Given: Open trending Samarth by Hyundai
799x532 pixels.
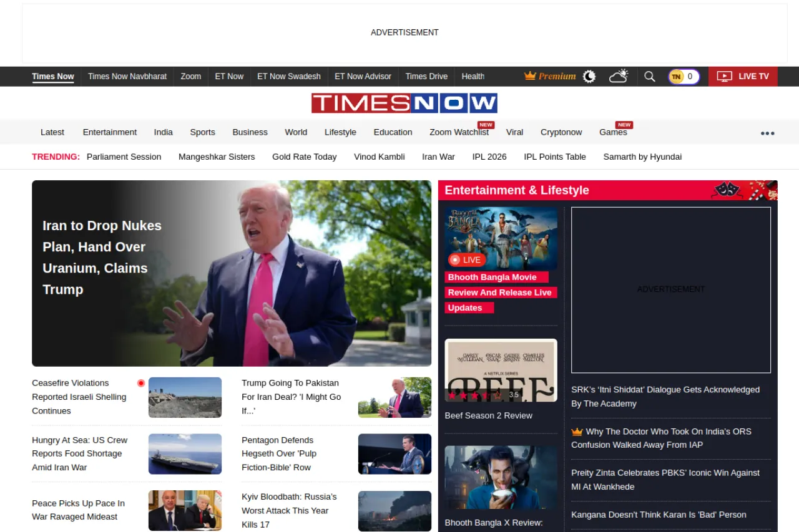Looking at the screenshot, I should (642, 157).
